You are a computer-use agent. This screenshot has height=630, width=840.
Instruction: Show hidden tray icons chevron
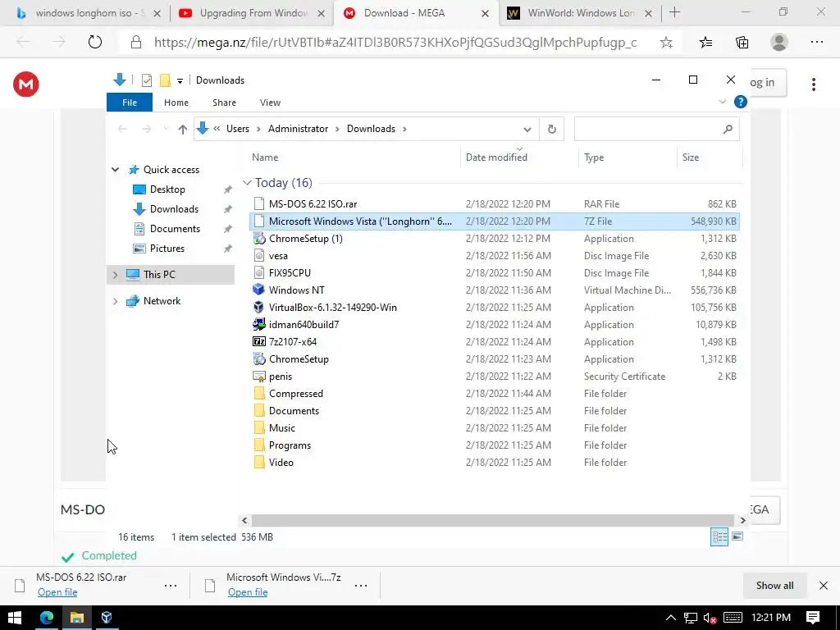click(670, 618)
